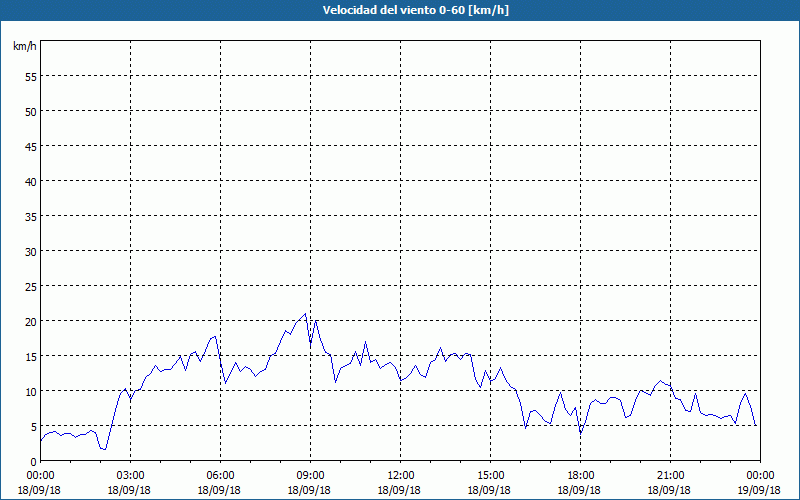The height and width of the screenshot is (500, 800).
Task: Click the y-axis value 40
Action: click(x=31, y=182)
